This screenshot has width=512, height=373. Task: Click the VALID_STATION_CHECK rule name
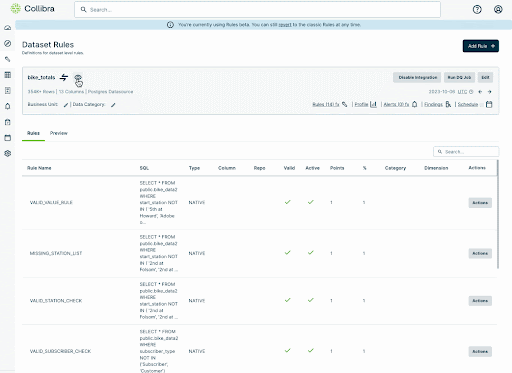click(x=56, y=301)
